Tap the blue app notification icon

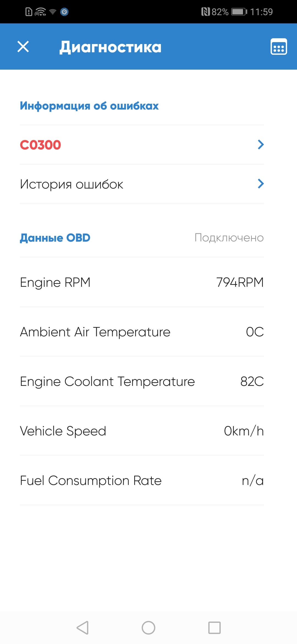pos(64,12)
